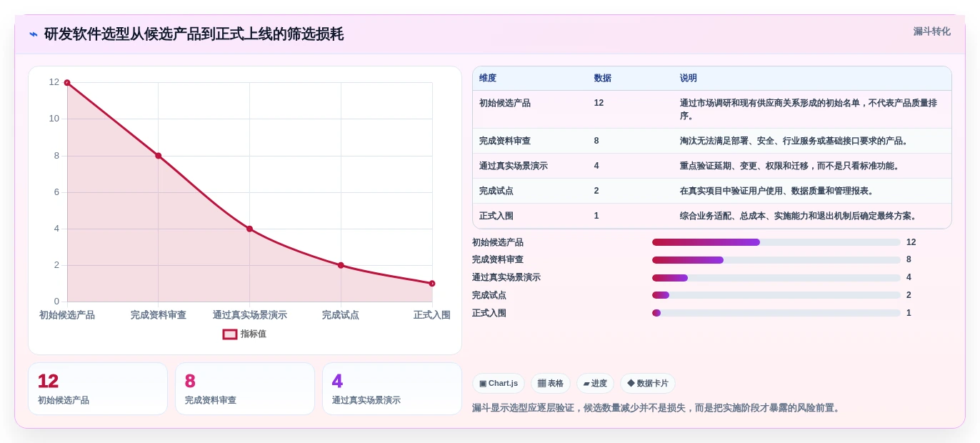Click the page title 研发软件选型从候选产品
The height and width of the screenshot is (443, 980).
(194, 34)
